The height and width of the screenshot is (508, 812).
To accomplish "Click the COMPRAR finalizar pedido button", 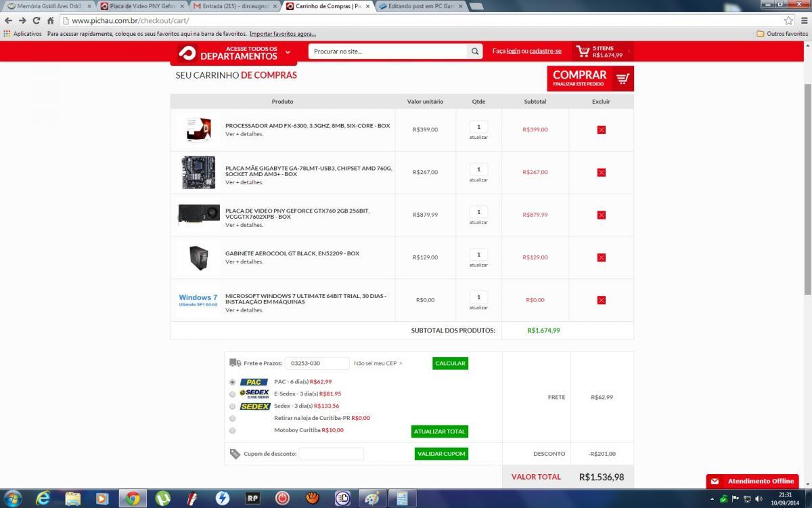I will pyautogui.click(x=591, y=79).
